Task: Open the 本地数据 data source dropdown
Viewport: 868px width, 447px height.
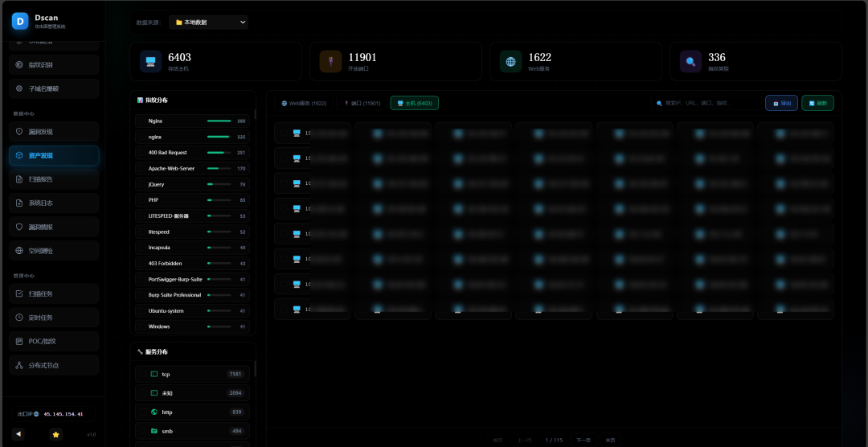Action: tap(209, 23)
